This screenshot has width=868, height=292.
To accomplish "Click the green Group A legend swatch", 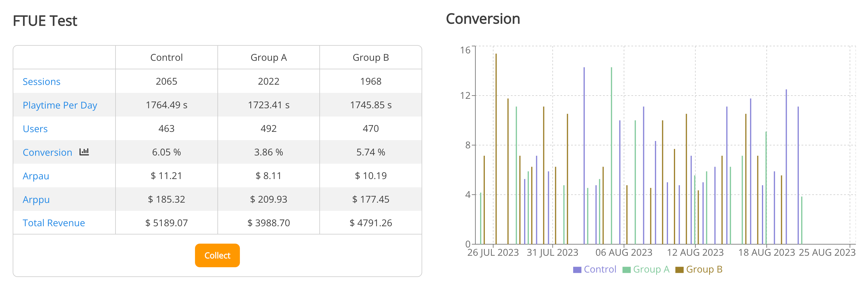I will tap(626, 270).
